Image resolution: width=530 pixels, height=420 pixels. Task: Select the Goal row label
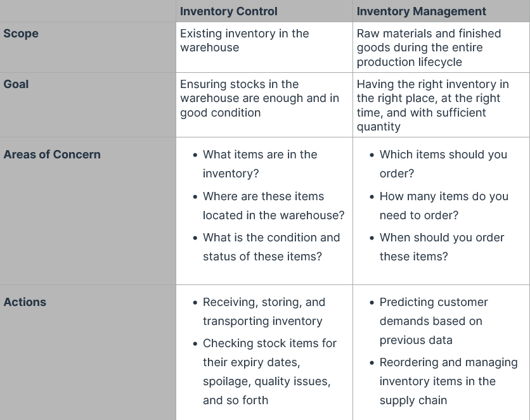click(16, 84)
